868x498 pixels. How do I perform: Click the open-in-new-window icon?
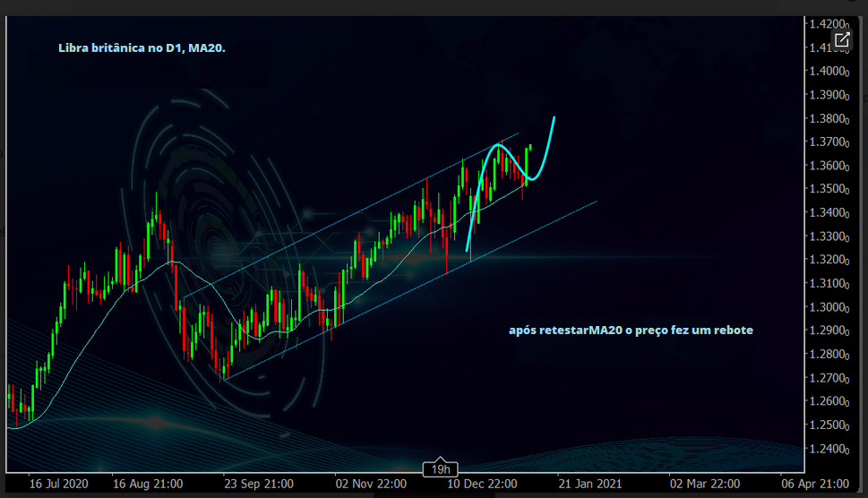click(x=842, y=40)
